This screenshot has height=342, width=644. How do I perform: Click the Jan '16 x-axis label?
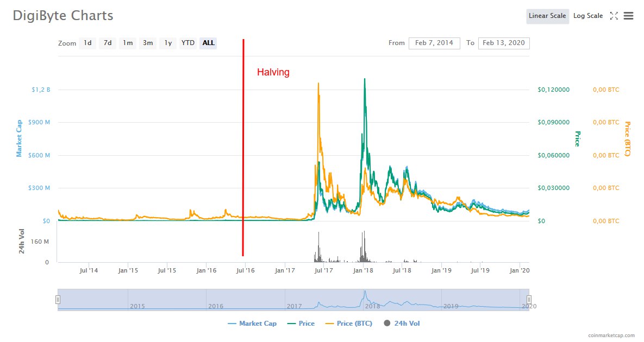point(206,271)
